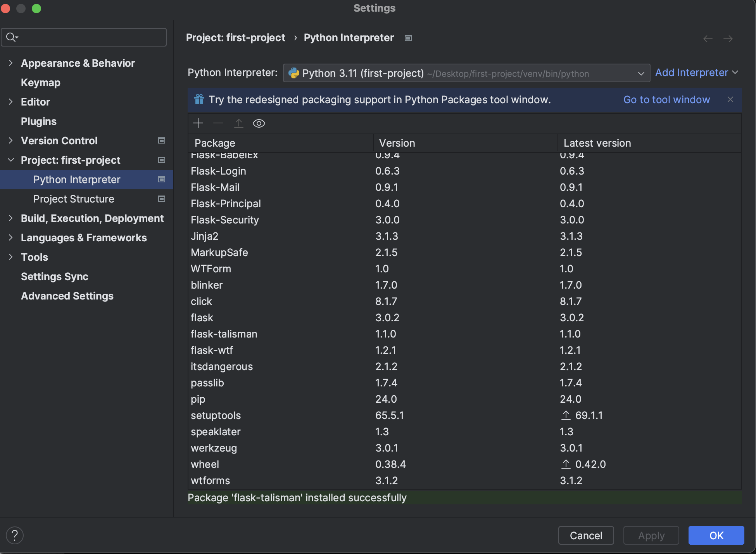Sort by Version column header
Image resolution: width=756 pixels, height=554 pixels.
pos(465,143)
